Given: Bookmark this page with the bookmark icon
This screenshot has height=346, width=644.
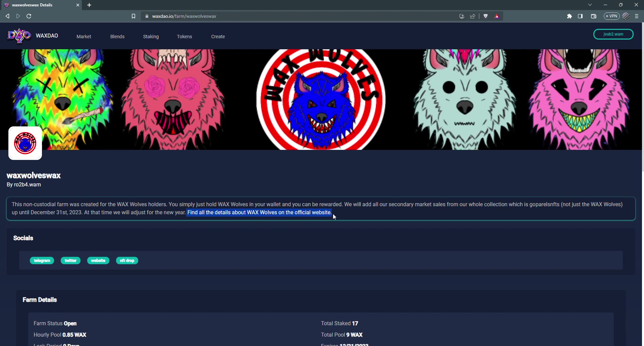Looking at the screenshot, I should pyautogui.click(x=133, y=16).
